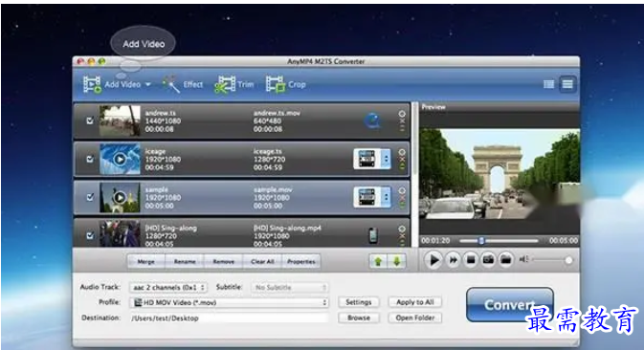The height and width of the screenshot is (350, 644).
Task: Open gear settings for iceage row
Action: [x=402, y=152]
